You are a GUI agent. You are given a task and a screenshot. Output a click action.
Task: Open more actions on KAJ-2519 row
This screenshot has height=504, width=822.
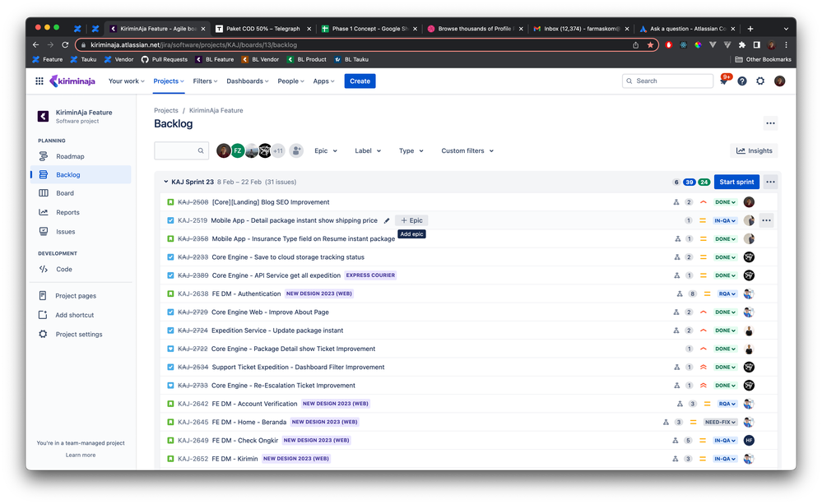[766, 220]
